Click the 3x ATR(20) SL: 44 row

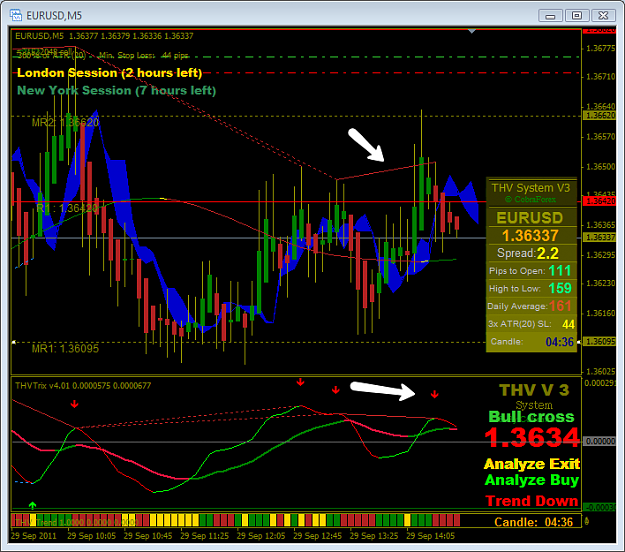tap(531, 324)
